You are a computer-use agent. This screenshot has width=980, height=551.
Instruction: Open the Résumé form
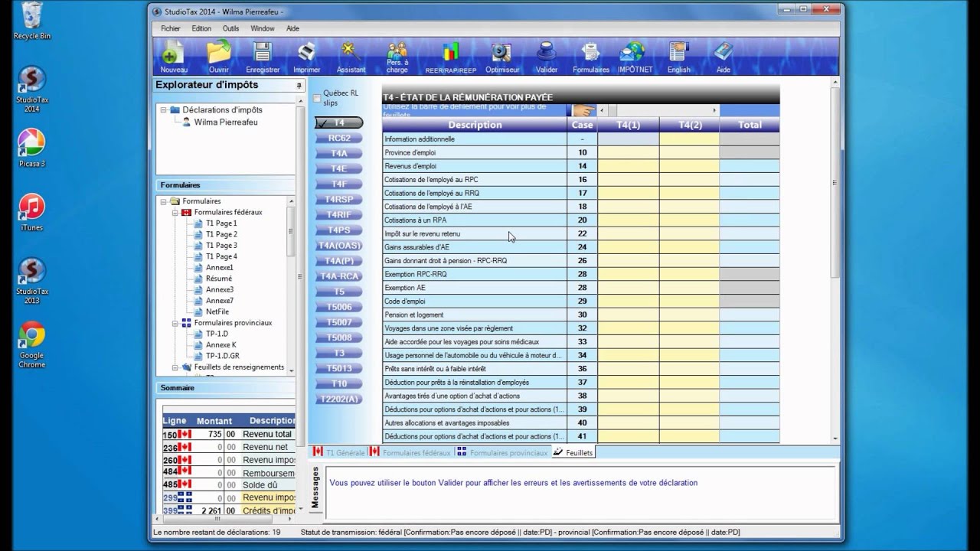(218, 279)
